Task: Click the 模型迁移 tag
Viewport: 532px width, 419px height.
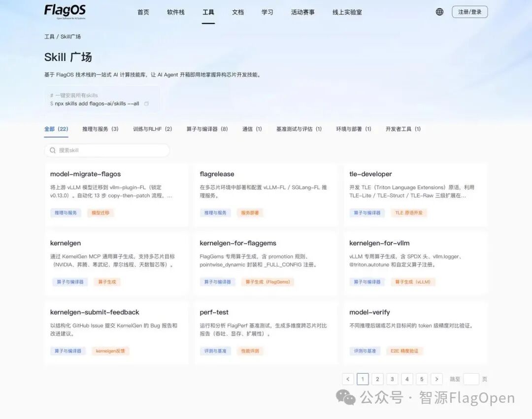Action: [100, 213]
